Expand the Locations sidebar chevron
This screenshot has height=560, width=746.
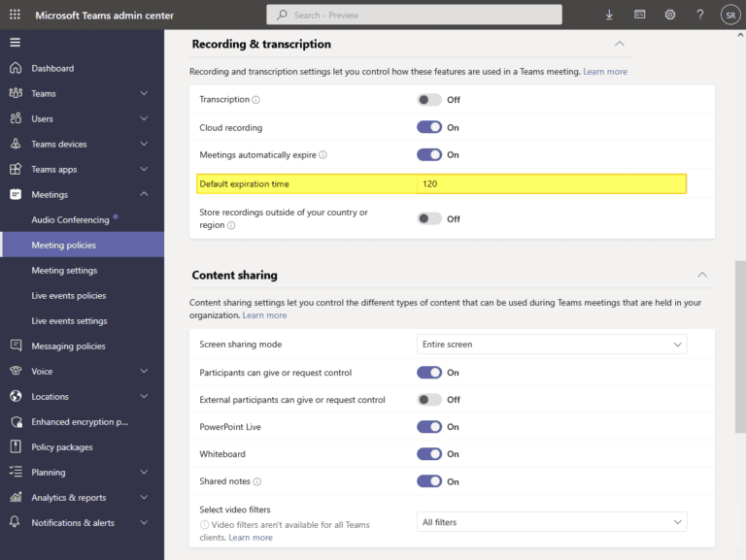[x=144, y=396]
